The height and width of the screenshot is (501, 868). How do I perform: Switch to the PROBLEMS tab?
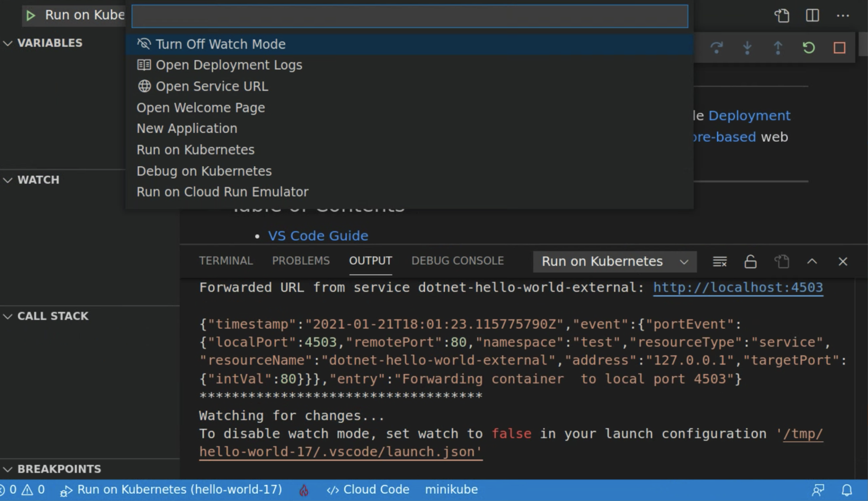301,261
